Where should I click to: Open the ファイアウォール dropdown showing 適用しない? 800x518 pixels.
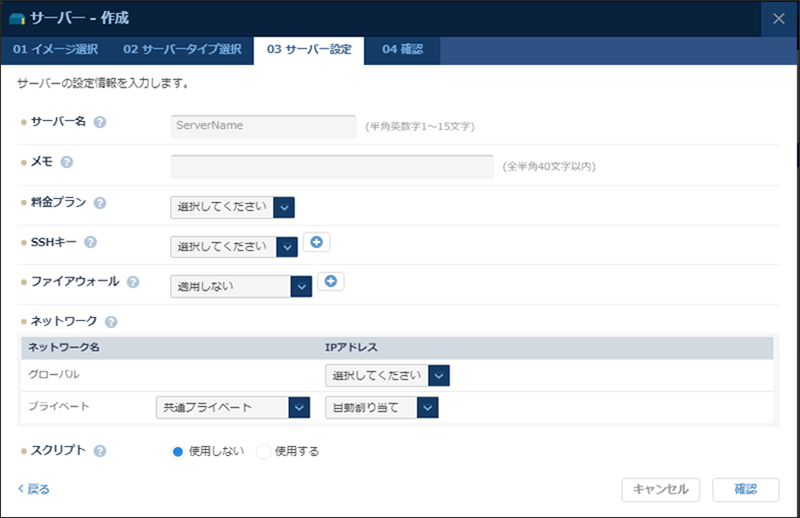(241, 286)
